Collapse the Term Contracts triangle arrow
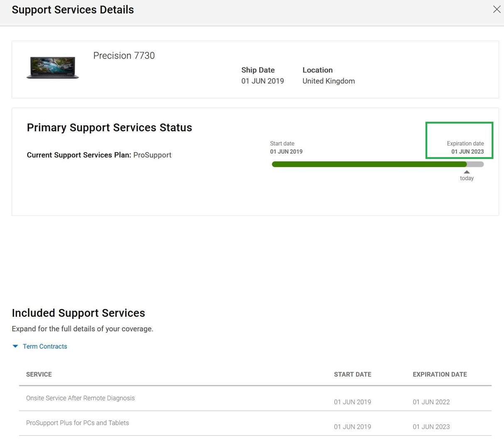The width and height of the screenshot is (504, 441). coord(15,346)
